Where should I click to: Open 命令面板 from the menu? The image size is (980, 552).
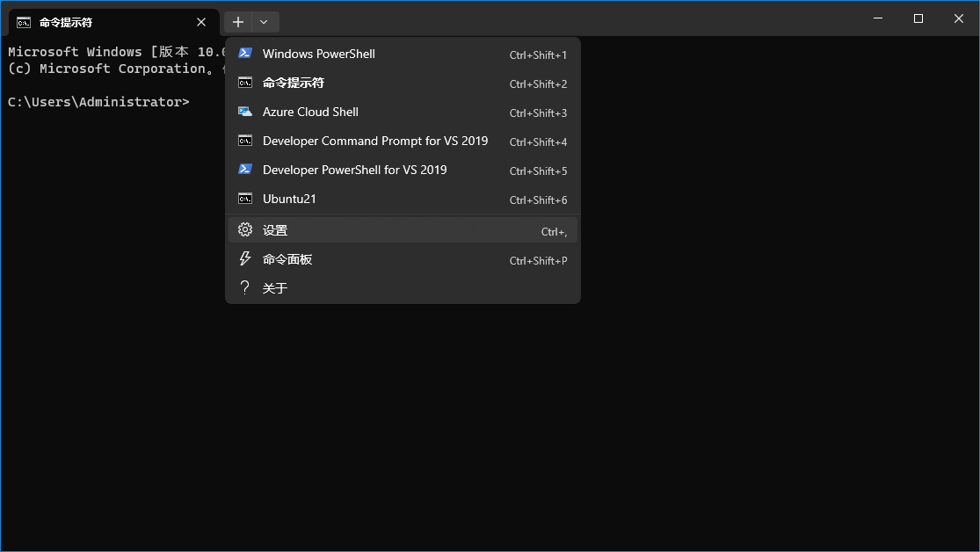pos(403,259)
